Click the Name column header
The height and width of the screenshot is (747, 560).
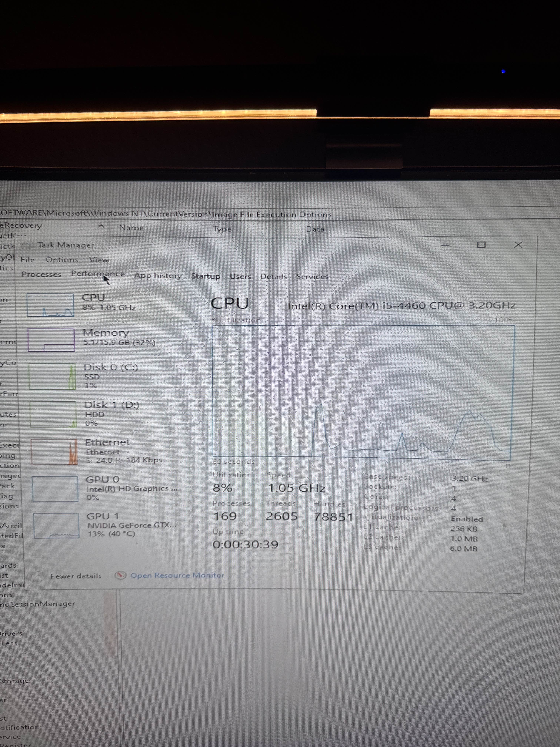[x=131, y=228]
